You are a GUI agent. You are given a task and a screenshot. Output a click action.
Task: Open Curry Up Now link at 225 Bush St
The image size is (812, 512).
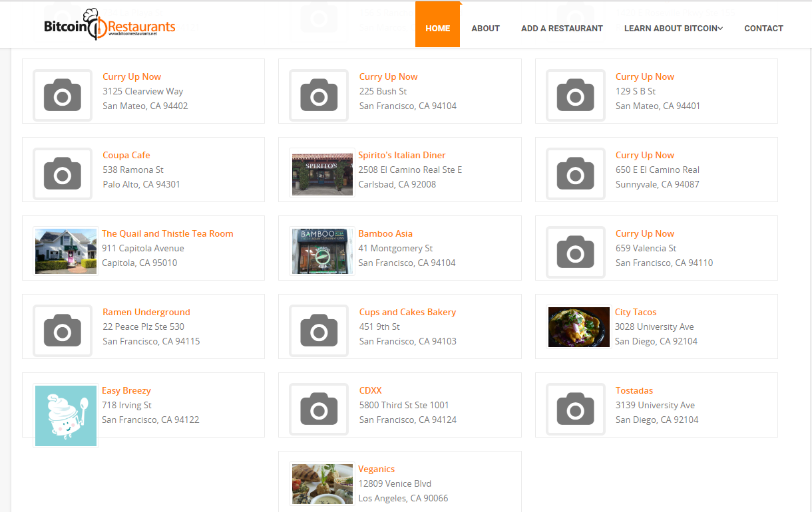[389, 76]
